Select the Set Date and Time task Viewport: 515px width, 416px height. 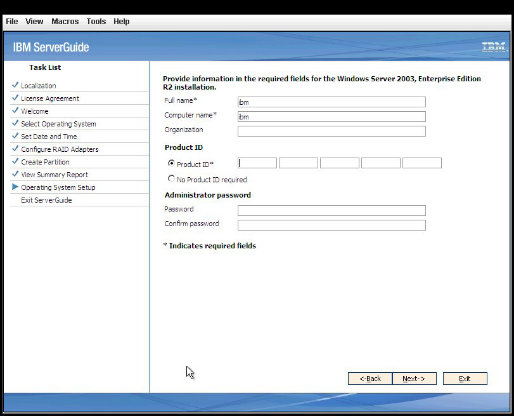point(49,137)
